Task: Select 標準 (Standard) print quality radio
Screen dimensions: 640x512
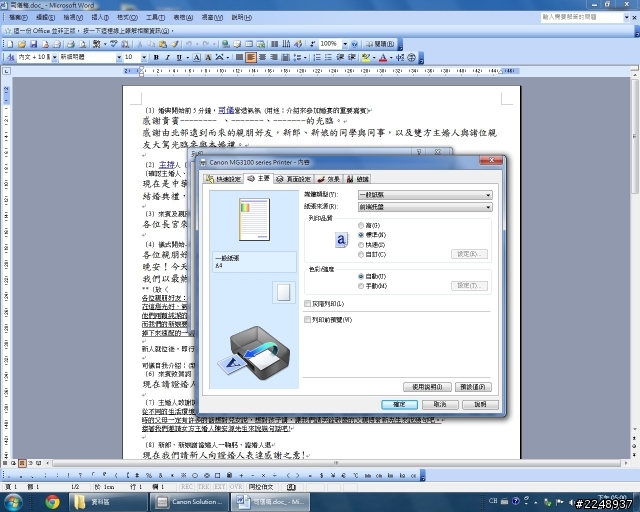Action: [x=361, y=235]
